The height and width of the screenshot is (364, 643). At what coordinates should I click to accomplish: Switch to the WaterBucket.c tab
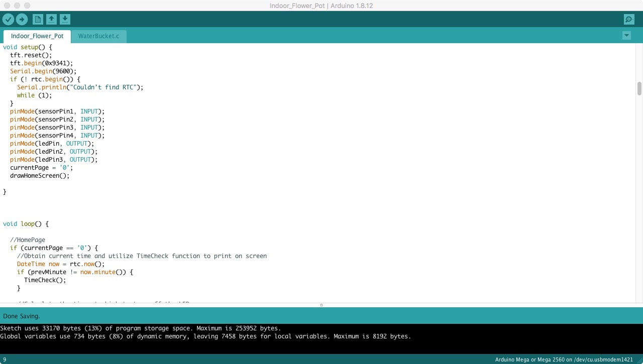(x=98, y=36)
